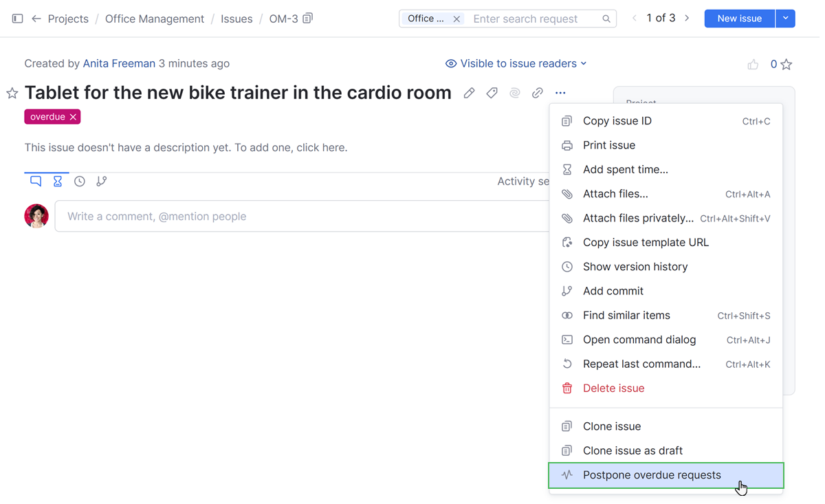Select Postpone overdue requests menu item
Screen dimensions: 825x504
[x=652, y=475]
